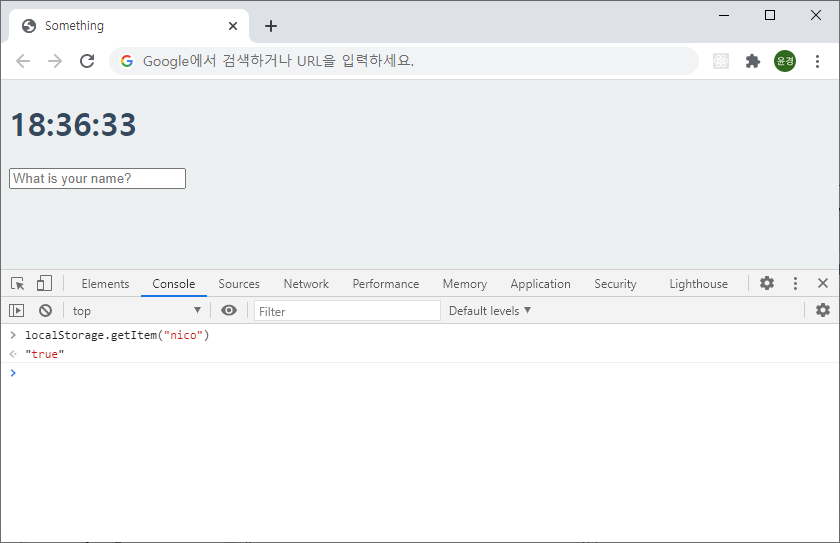Switch to the Performance tab
This screenshot has height=543, width=840.
tap(386, 284)
